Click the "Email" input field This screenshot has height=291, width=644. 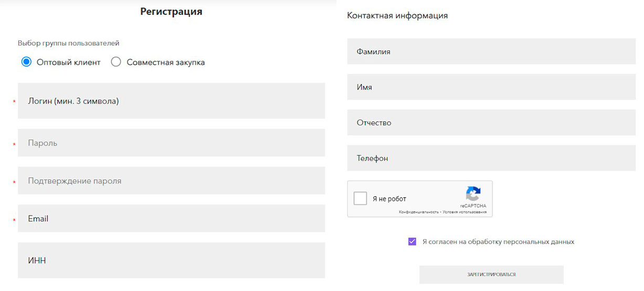[171, 219]
